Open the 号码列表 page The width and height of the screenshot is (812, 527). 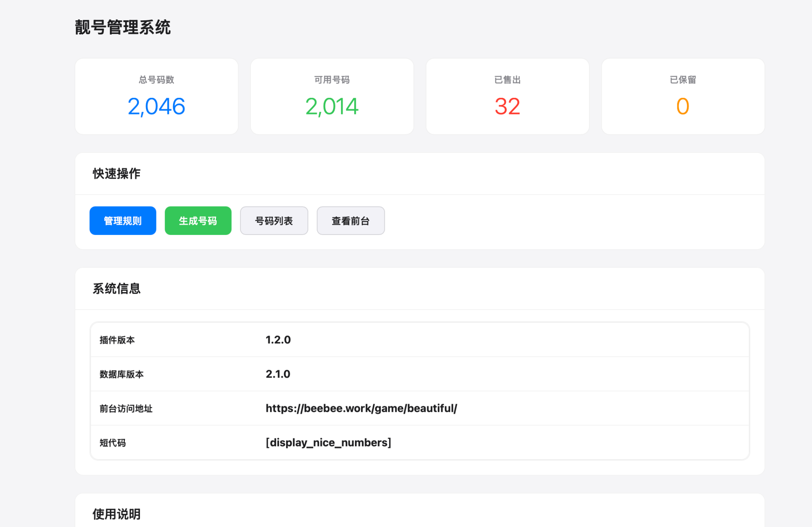(x=274, y=221)
